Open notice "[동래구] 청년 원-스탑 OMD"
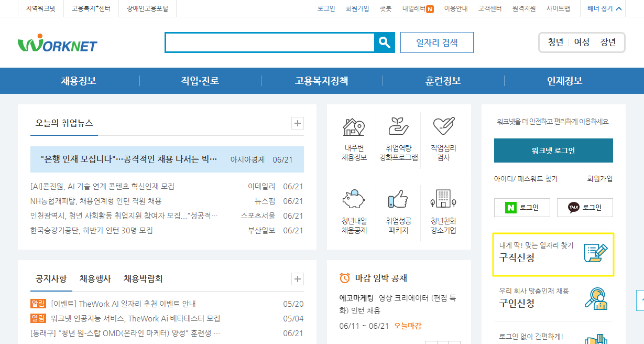This screenshot has width=644, height=344. coord(126,333)
